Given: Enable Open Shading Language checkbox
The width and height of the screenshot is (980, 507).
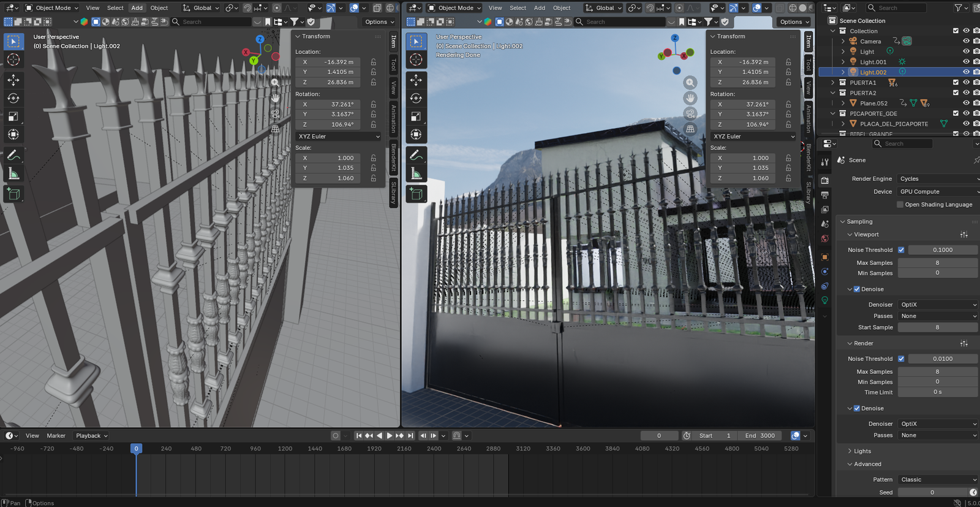Looking at the screenshot, I should tap(900, 205).
